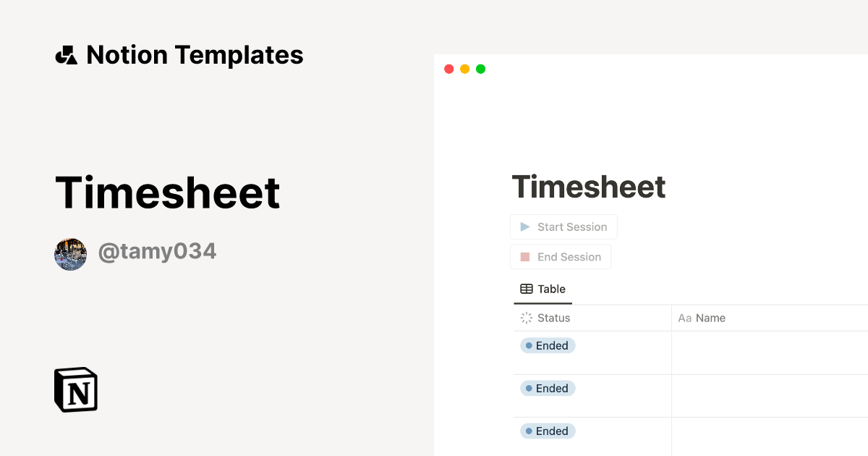This screenshot has width=868, height=456.
Task: Click the Notion Templates logo icon
Action: (x=67, y=54)
